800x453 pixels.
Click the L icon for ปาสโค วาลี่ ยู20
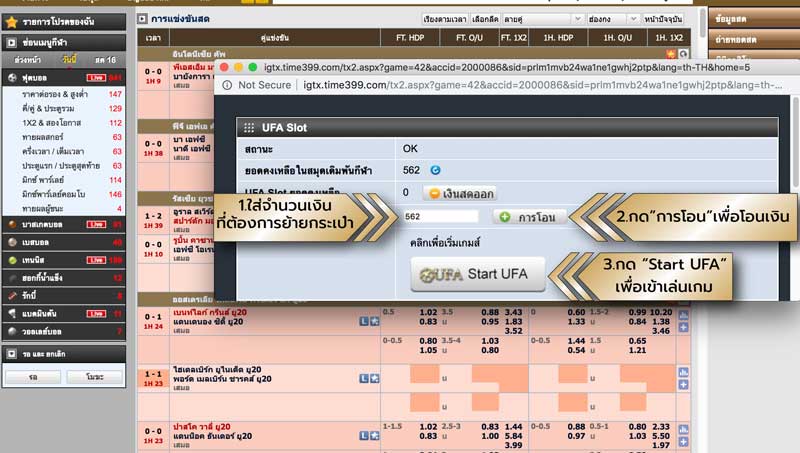[x=364, y=436]
